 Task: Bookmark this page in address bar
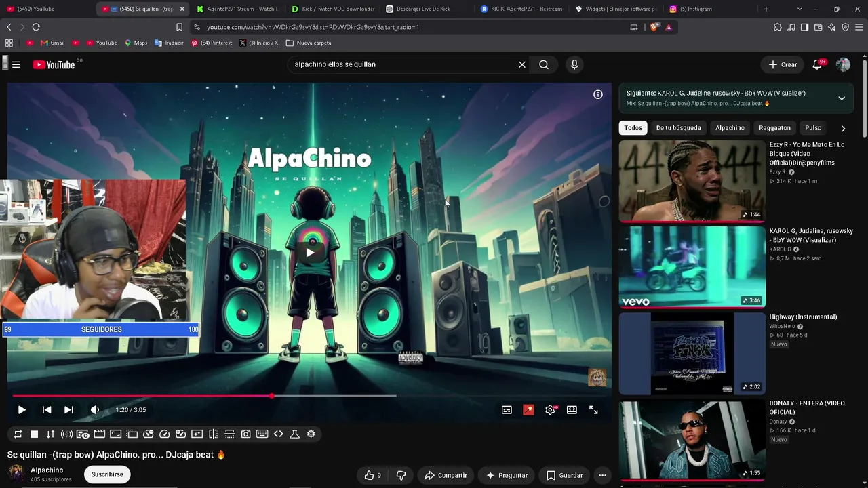(x=179, y=27)
